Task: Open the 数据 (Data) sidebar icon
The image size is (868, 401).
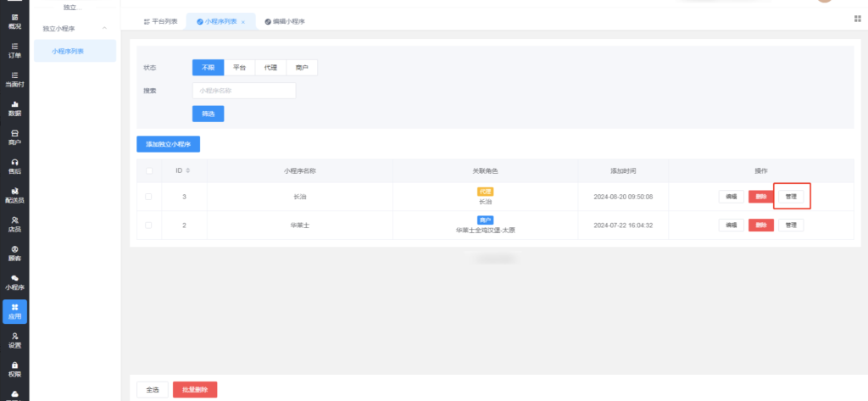Action: (x=14, y=108)
